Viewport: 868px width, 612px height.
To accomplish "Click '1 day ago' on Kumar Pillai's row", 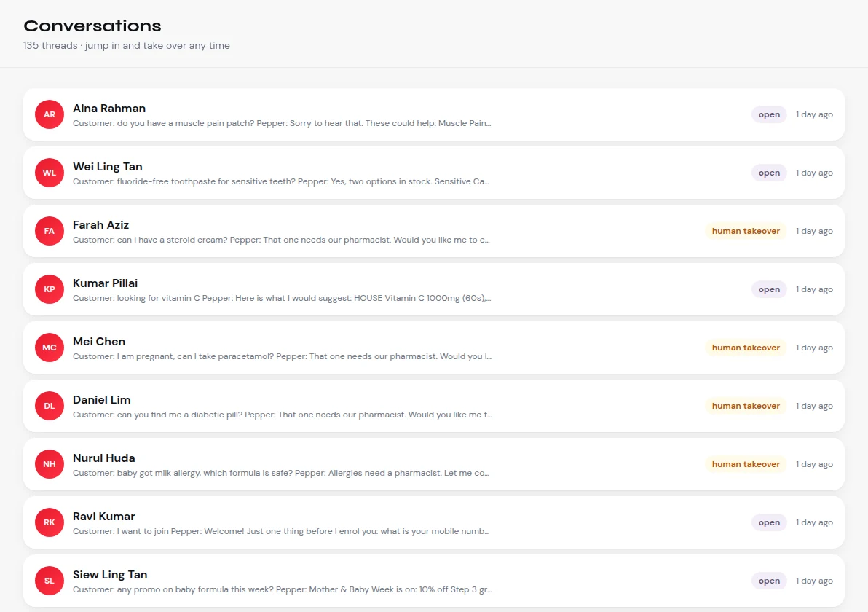I will (x=814, y=289).
